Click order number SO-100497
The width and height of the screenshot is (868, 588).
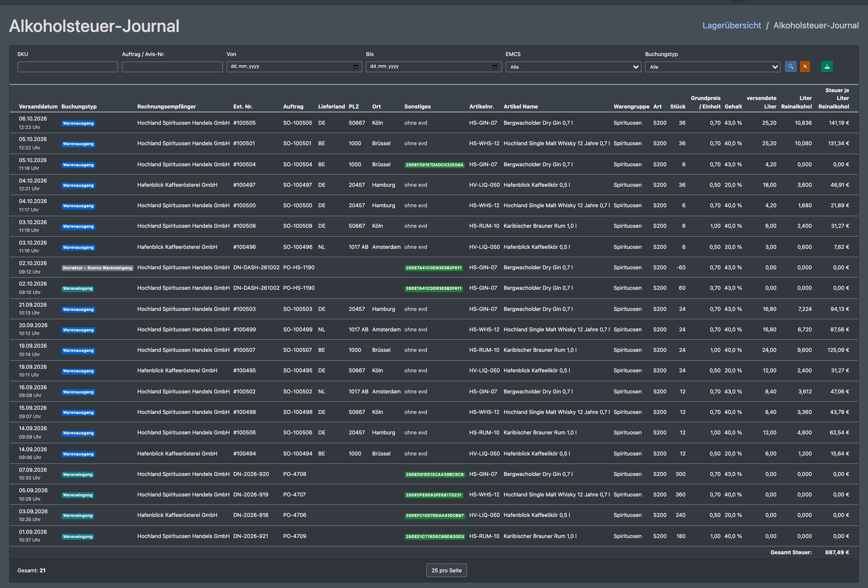(x=297, y=185)
